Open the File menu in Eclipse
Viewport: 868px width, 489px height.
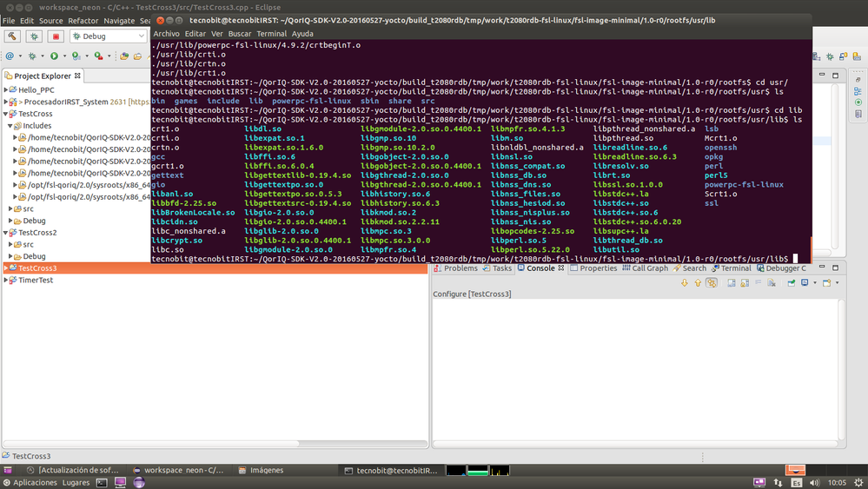9,21
